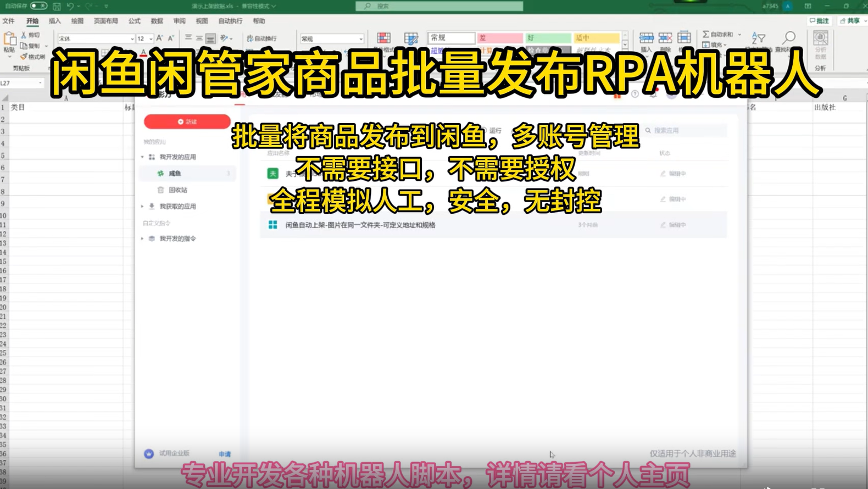The width and height of the screenshot is (868, 489).
Task: Click the Excel search box
Action: coord(439,6)
